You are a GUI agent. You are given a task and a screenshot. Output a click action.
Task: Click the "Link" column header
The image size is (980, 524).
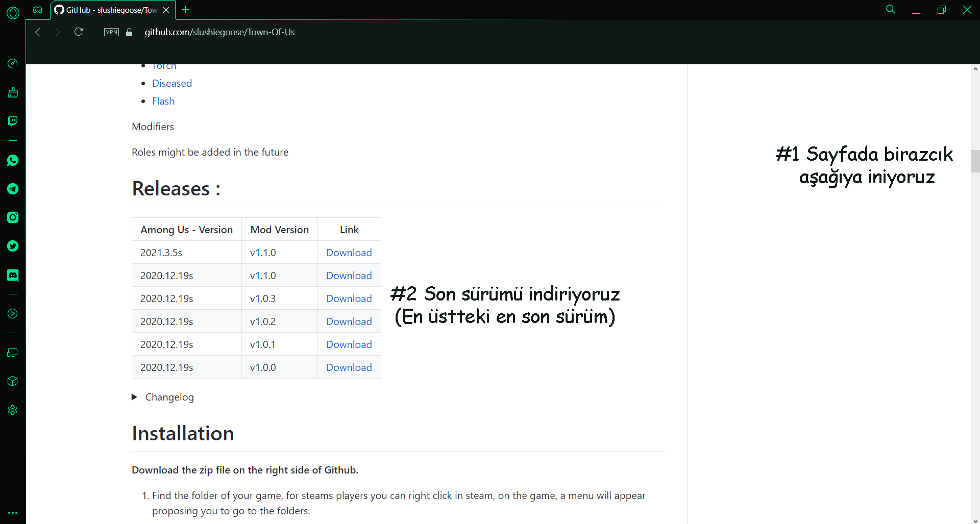[349, 230]
